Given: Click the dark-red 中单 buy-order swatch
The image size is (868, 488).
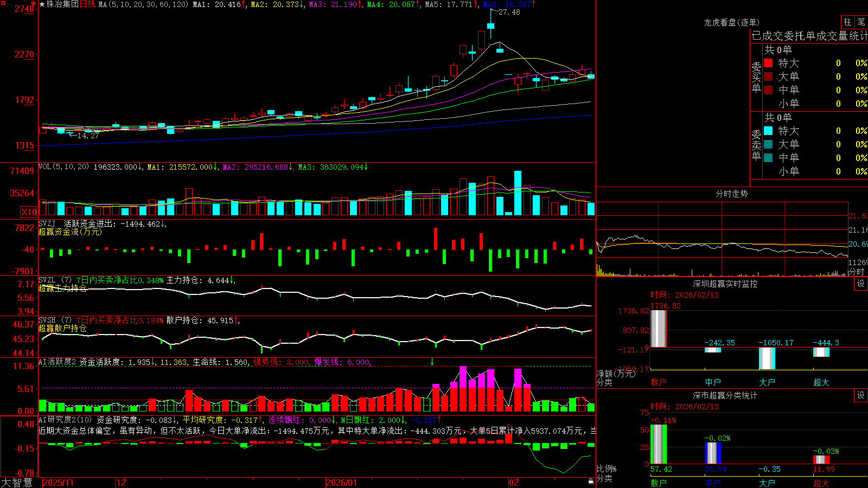Looking at the screenshot, I should point(768,90).
